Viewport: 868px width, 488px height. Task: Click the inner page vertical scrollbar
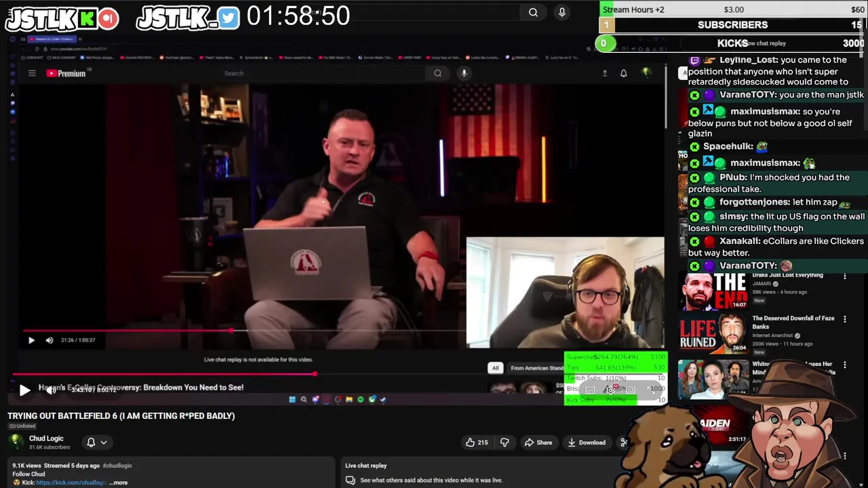(667, 98)
